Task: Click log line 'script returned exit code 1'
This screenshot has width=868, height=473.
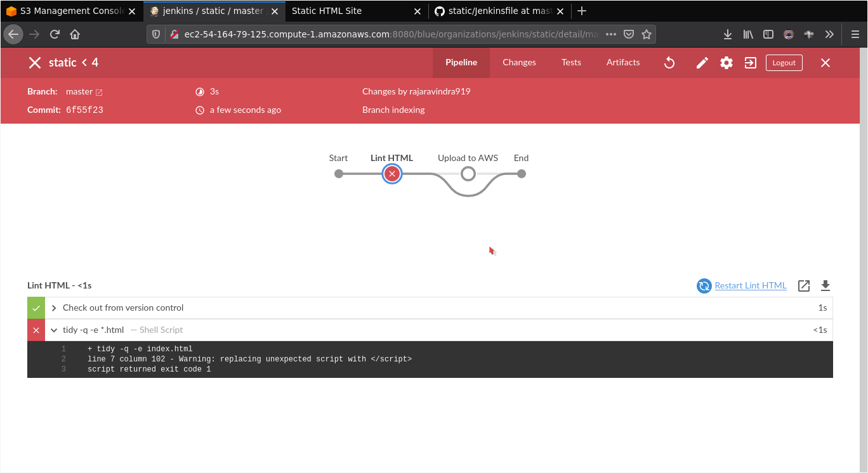Action: 149,370
